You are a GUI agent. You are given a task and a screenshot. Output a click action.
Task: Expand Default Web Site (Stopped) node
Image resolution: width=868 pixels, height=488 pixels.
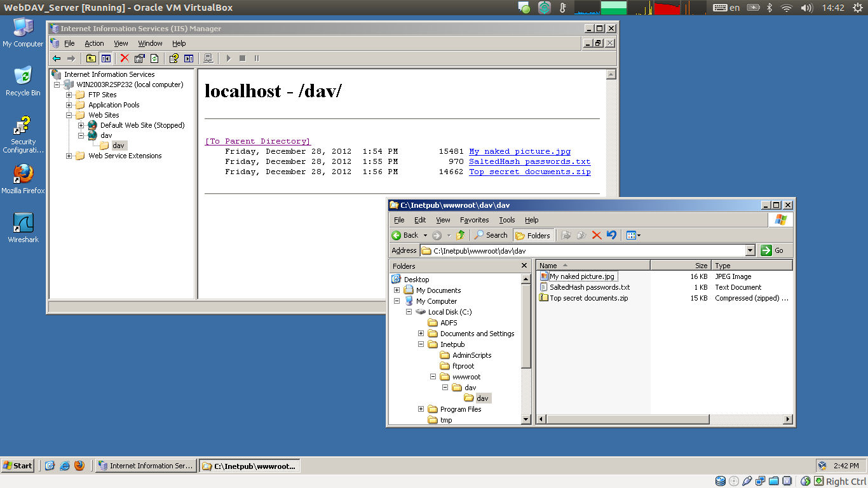81,125
